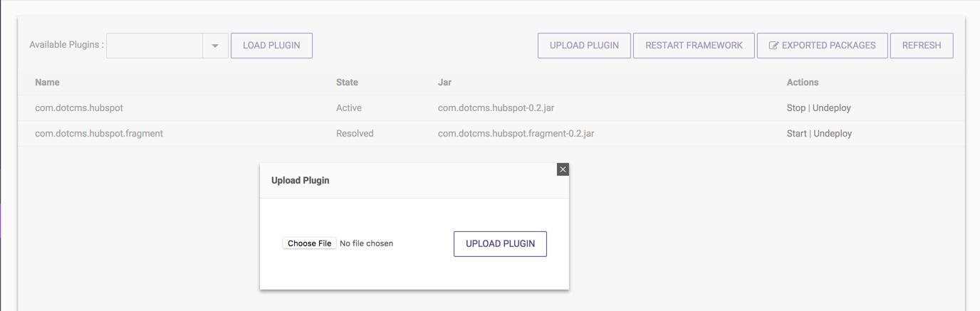Restart the framework
The height and width of the screenshot is (311, 980).
694,46
